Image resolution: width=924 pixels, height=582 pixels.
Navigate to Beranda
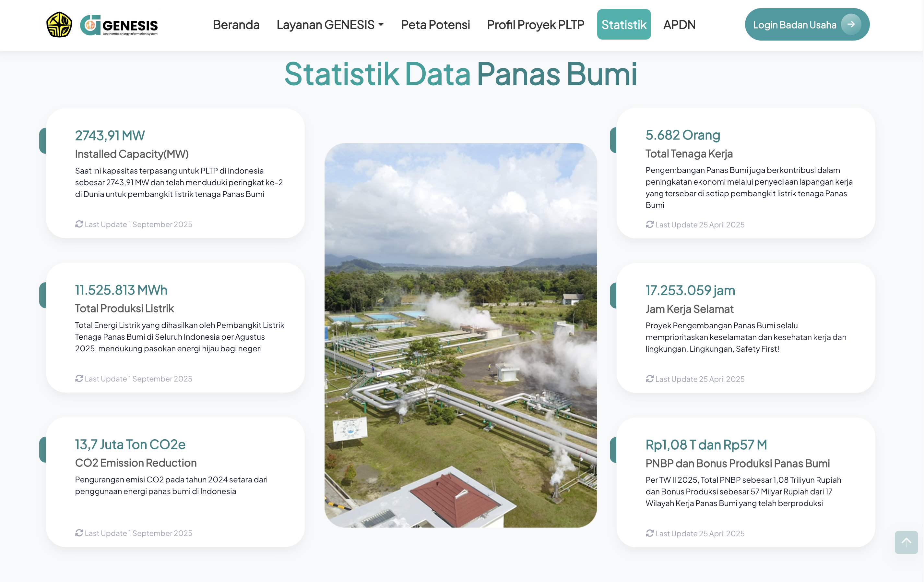coord(236,25)
